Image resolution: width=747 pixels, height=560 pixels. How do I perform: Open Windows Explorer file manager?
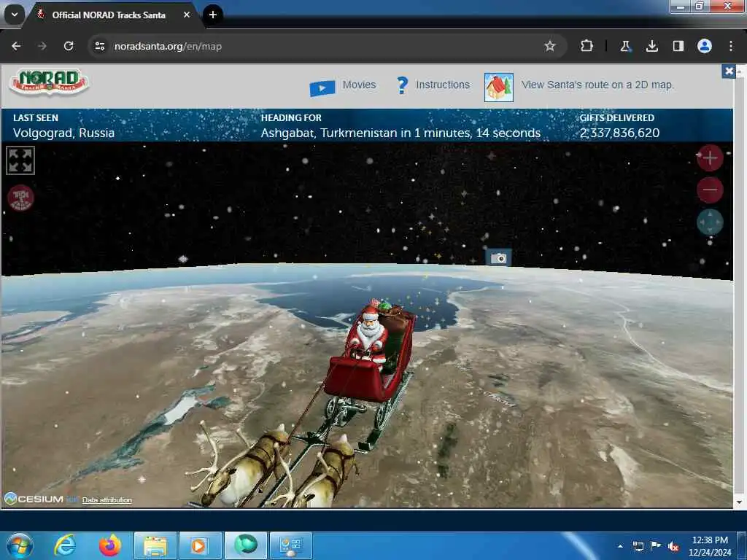click(155, 545)
